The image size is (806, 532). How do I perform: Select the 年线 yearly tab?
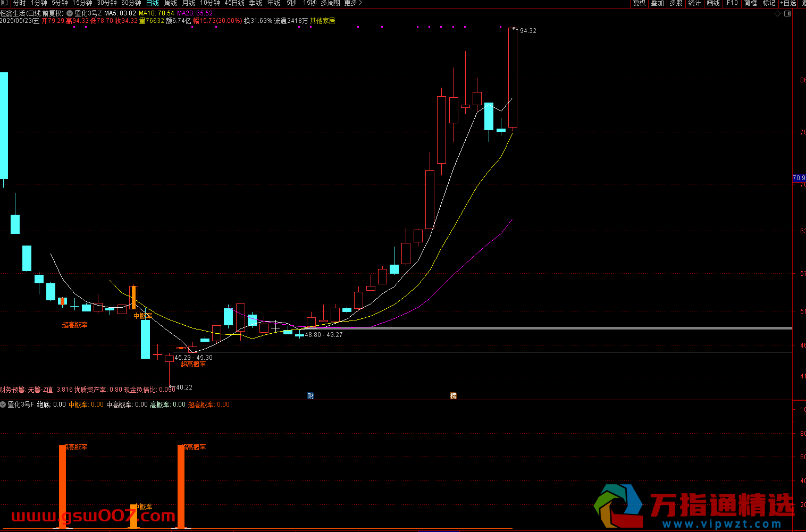[x=274, y=3]
